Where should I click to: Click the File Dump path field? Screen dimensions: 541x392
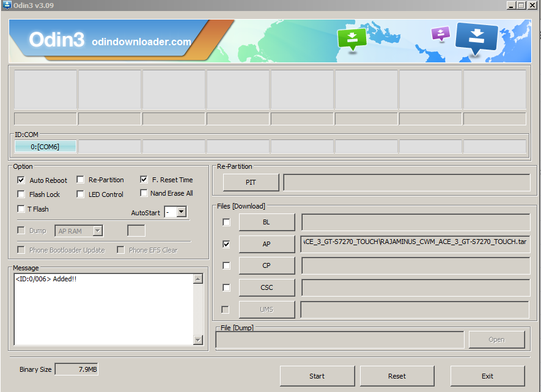(340, 339)
